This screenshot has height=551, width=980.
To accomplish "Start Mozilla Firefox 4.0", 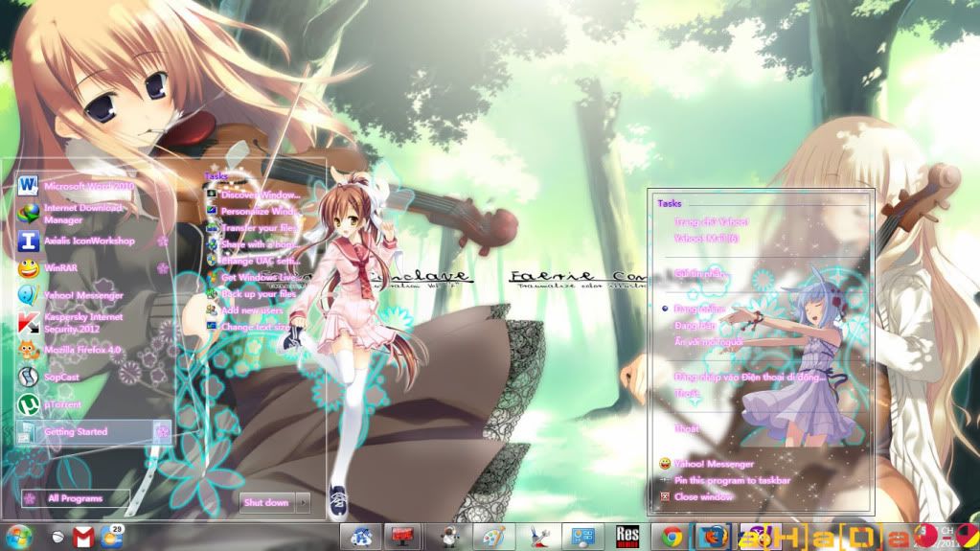I will pyautogui.click(x=82, y=350).
